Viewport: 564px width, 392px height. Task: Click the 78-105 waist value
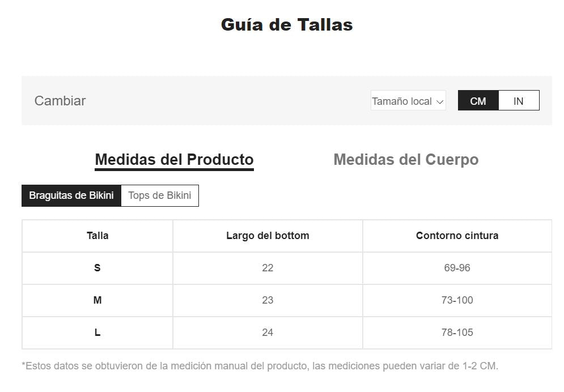(x=457, y=333)
